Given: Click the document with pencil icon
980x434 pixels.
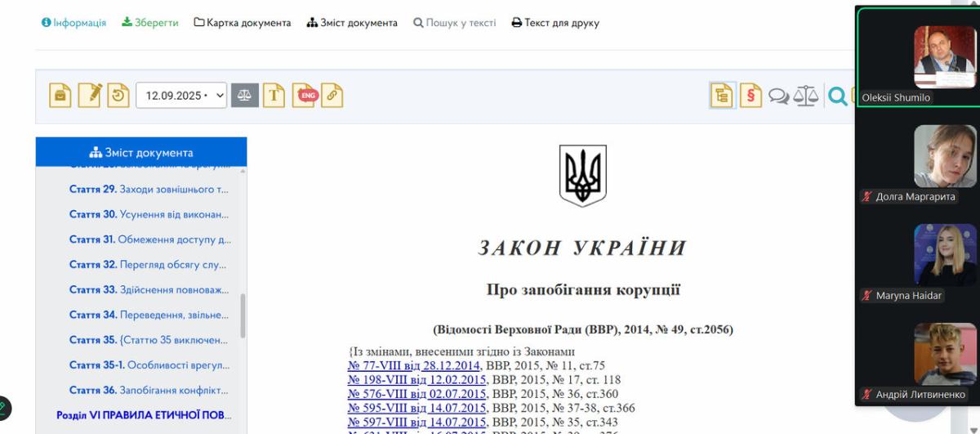Looking at the screenshot, I should 90,96.
